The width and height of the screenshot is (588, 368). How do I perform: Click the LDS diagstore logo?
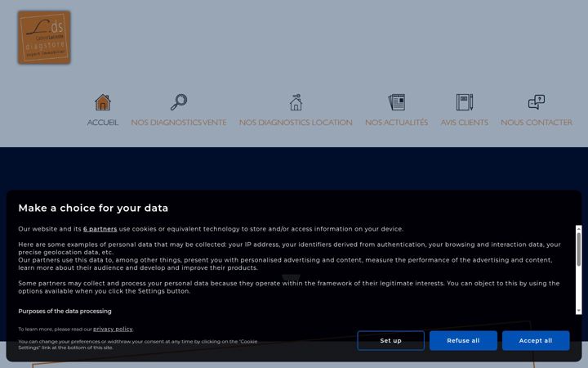pyautogui.click(x=44, y=37)
